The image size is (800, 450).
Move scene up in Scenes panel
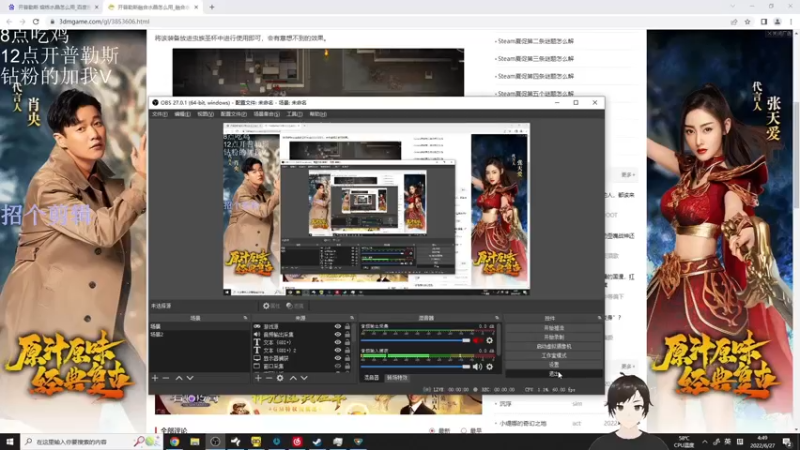179,378
